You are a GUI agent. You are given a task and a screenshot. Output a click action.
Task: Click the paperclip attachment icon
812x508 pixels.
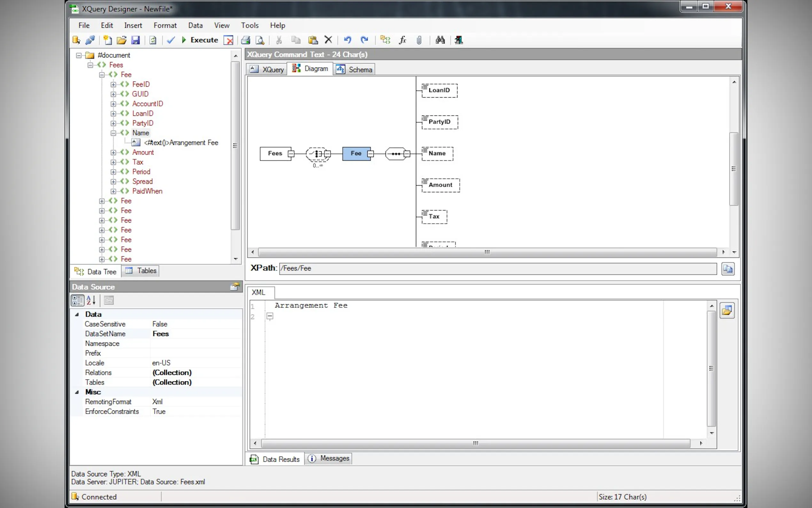point(419,40)
